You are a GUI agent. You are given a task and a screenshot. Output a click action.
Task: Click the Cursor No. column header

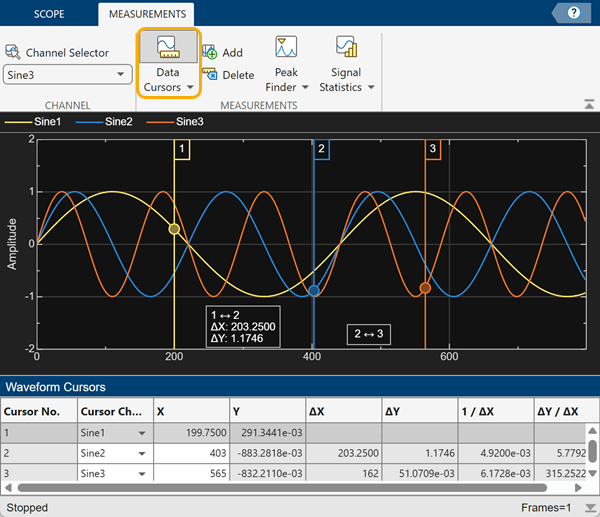pyautogui.click(x=39, y=411)
